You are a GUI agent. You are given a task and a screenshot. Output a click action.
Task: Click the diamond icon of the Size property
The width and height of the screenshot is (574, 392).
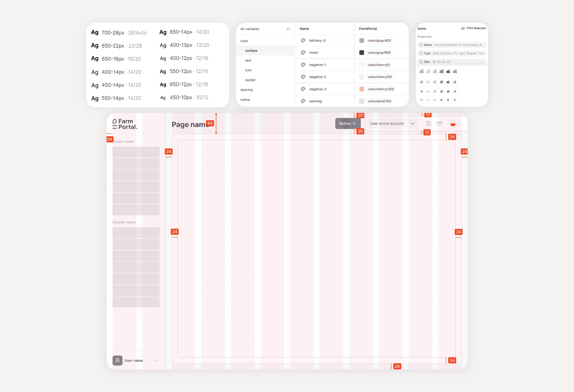point(421,62)
